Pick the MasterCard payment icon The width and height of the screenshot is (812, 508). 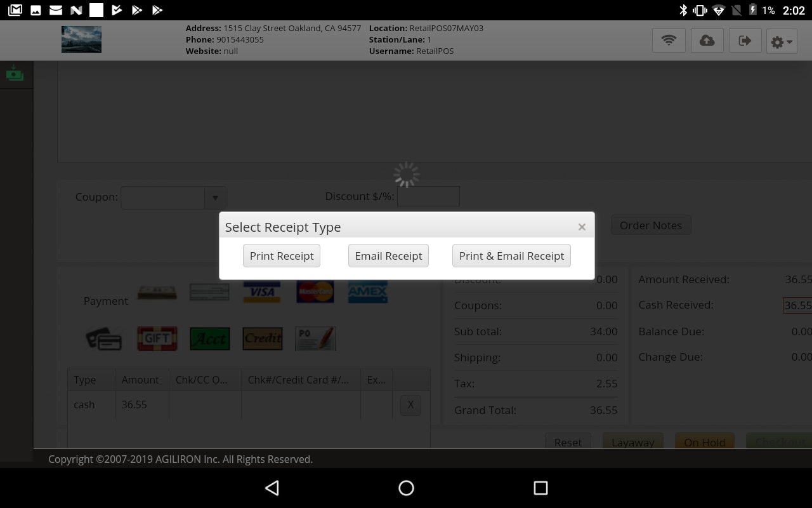click(x=315, y=292)
